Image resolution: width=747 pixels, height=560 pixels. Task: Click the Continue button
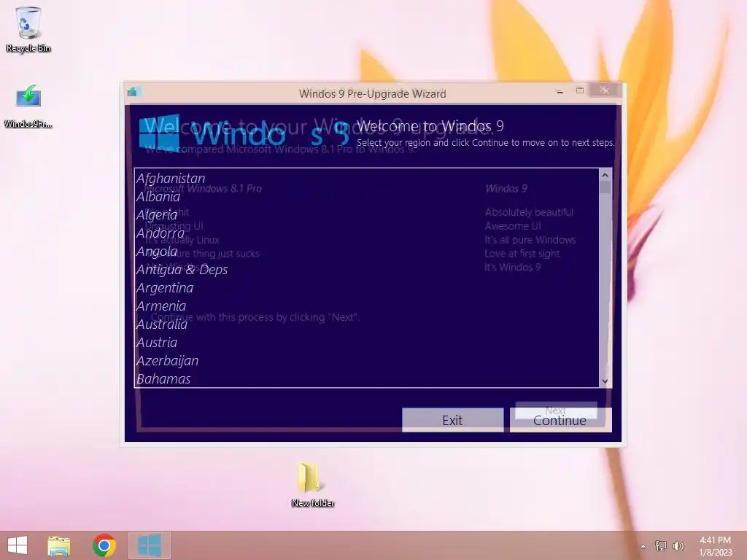point(560,420)
